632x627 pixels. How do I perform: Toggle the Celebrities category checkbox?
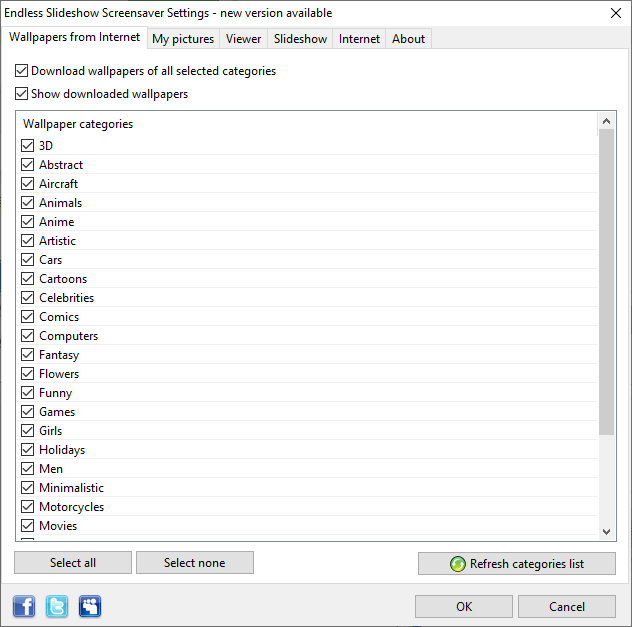pos(27,297)
